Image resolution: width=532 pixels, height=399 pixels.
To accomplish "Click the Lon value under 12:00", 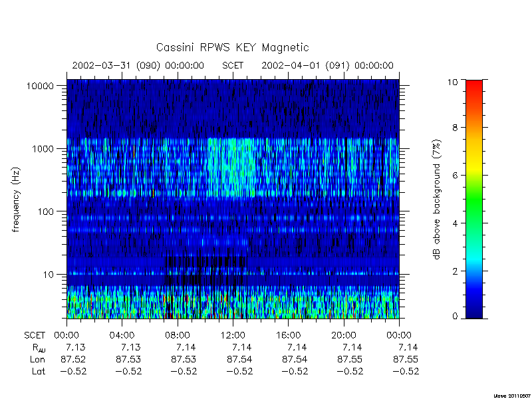I will tap(239, 359).
